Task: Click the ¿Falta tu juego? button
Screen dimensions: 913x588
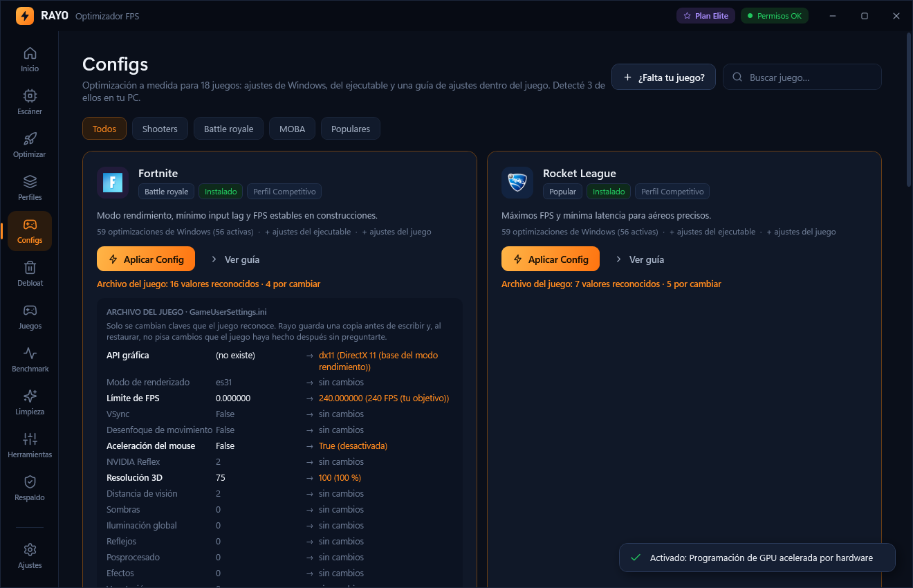Action: click(x=663, y=77)
